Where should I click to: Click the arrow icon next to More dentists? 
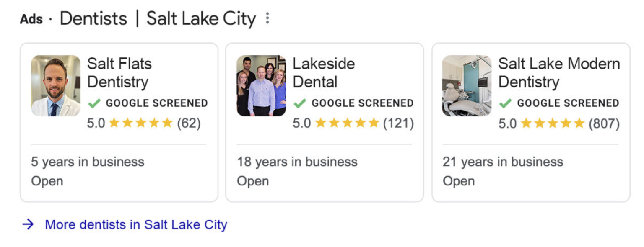pyautogui.click(x=28, y=224)
